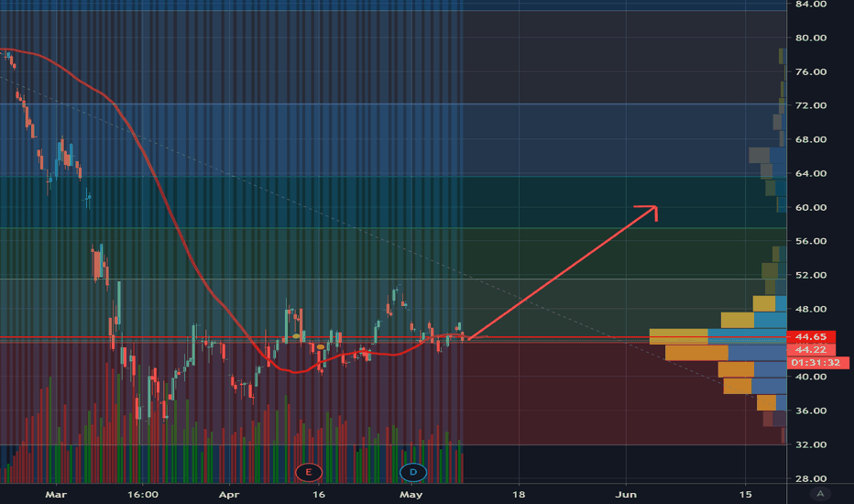Click the 72.00 price scale label
The height and width of the screenshot is (504, 854).
pyautogui.click(x=811, y=105)
